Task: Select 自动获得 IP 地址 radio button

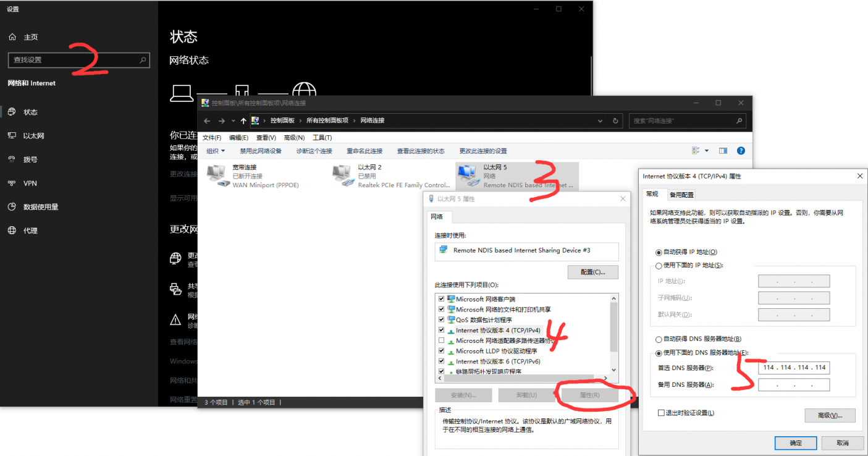Action: [x=659, y=252]
